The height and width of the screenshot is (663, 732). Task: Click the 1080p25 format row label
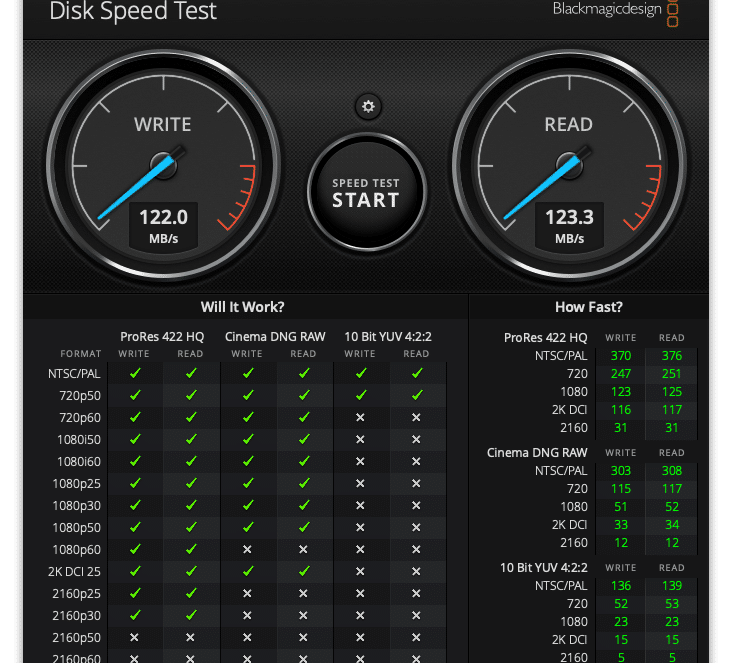[x=77, y=484]
